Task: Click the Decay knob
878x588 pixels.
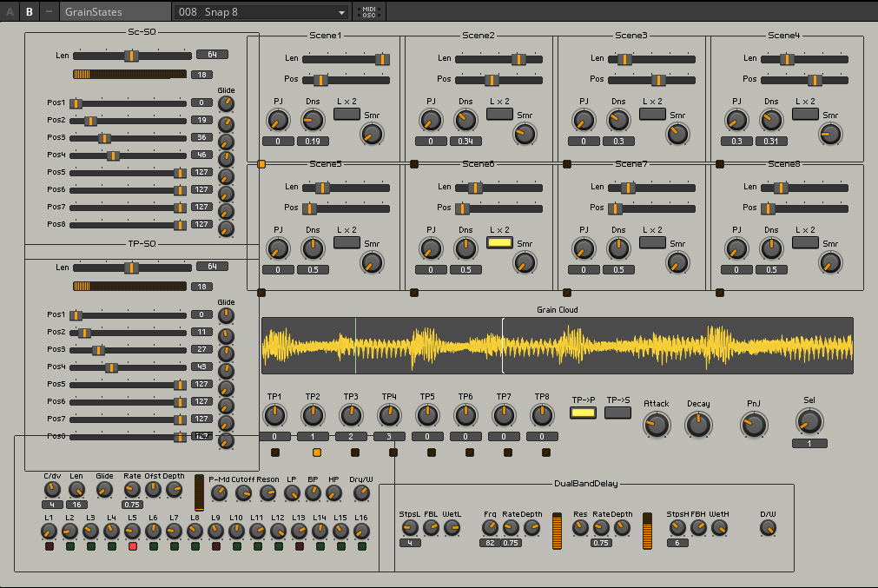Action: (x=698, y=424)
